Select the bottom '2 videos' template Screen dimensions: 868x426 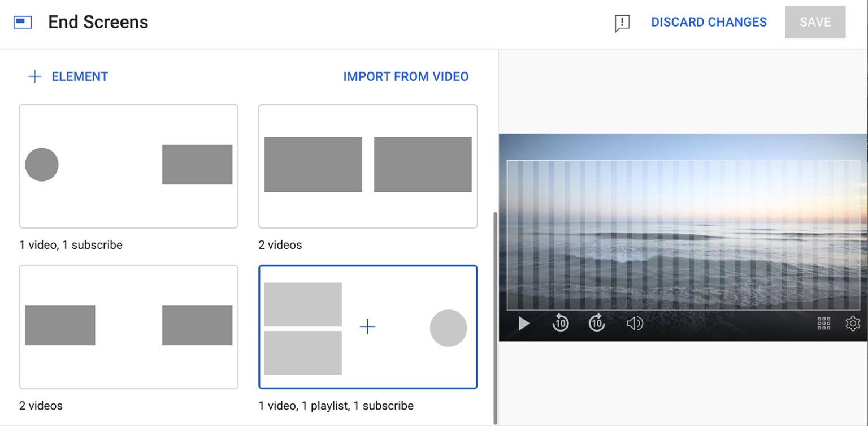128,326
